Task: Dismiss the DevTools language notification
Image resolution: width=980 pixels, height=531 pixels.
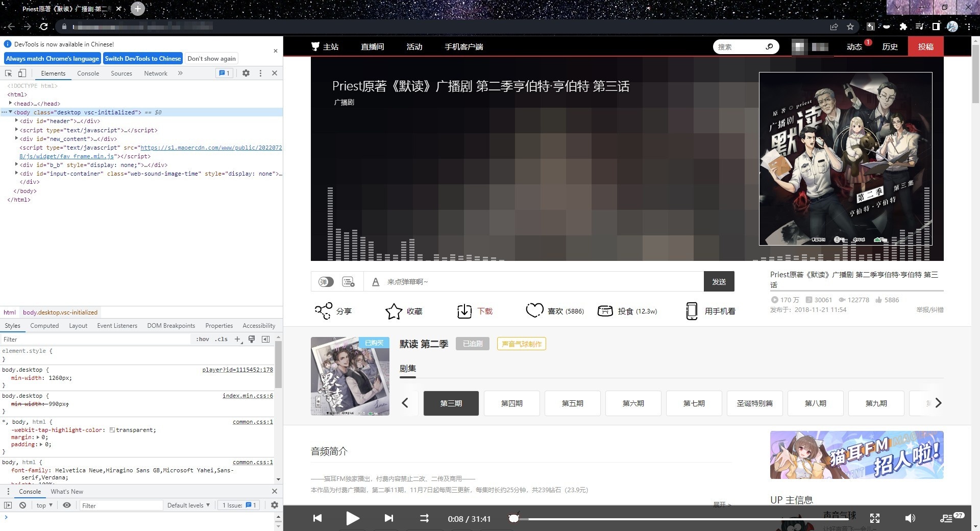Action: (276, 51)
